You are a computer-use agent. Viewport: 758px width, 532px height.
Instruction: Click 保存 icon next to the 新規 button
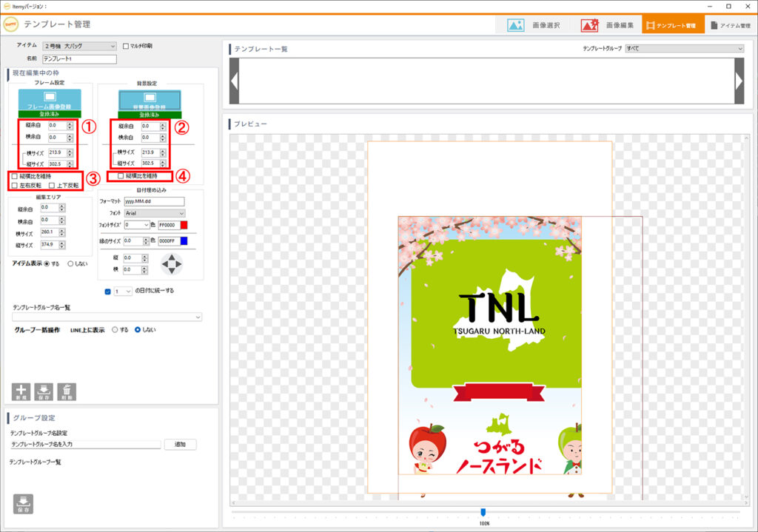pos(44,391)
